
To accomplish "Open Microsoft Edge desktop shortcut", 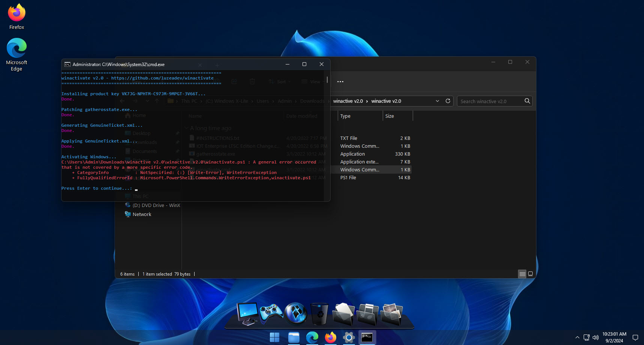I will point(16,54).
